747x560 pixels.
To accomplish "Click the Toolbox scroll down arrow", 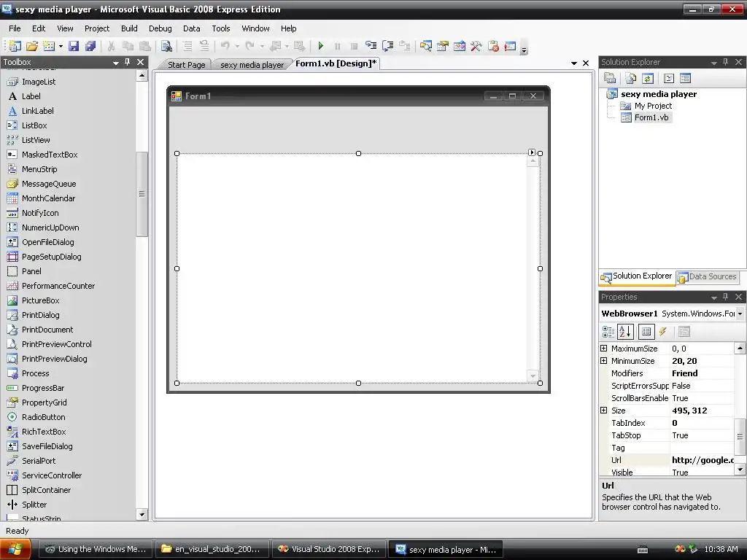I will 142,514.
